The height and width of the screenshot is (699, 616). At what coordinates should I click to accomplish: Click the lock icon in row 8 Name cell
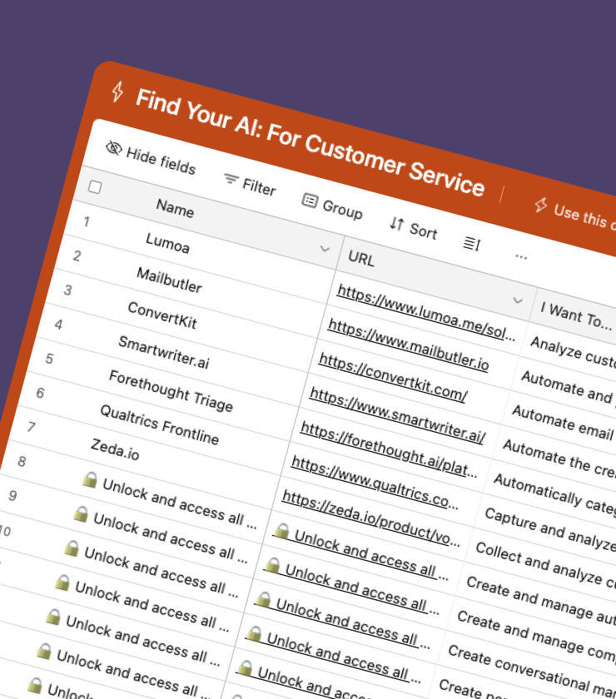coord(90,480)
